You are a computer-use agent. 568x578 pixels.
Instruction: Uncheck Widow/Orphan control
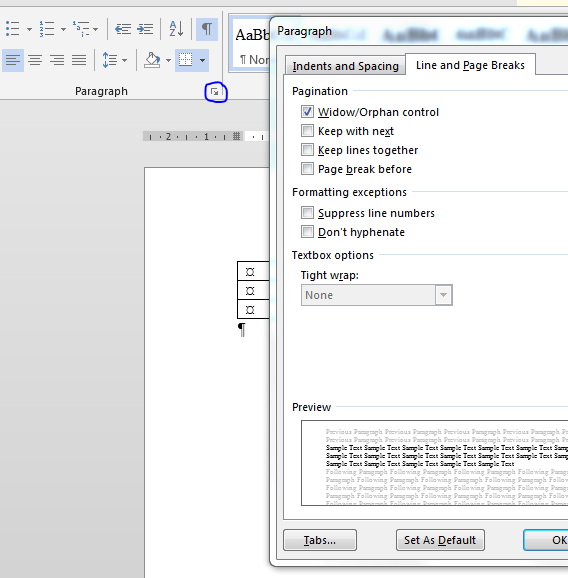(x=307, y=112)
